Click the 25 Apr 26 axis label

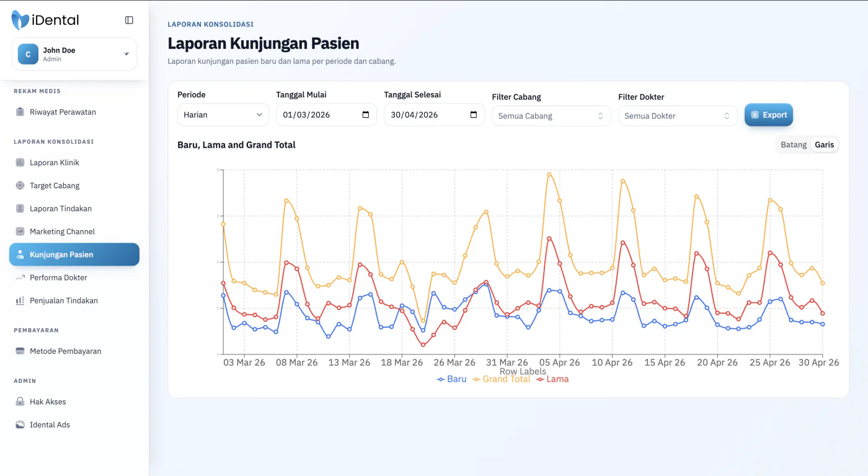pyautogui.click(x=770, y=362)
